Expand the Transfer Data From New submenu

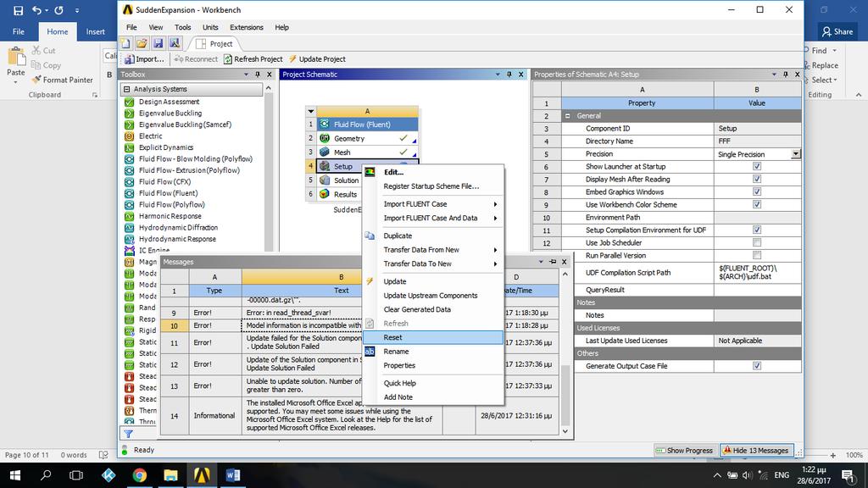pos(495,250)
